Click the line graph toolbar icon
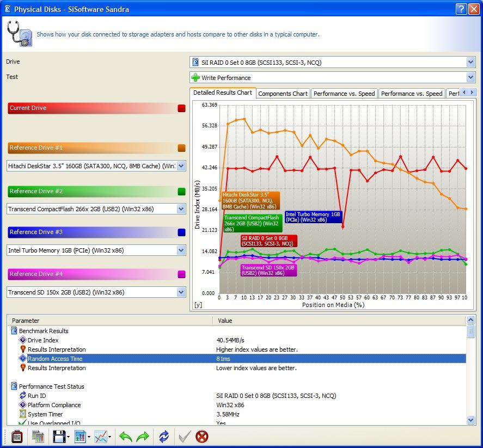This screenshot has width=483, height=448. (x=101, y=437)
